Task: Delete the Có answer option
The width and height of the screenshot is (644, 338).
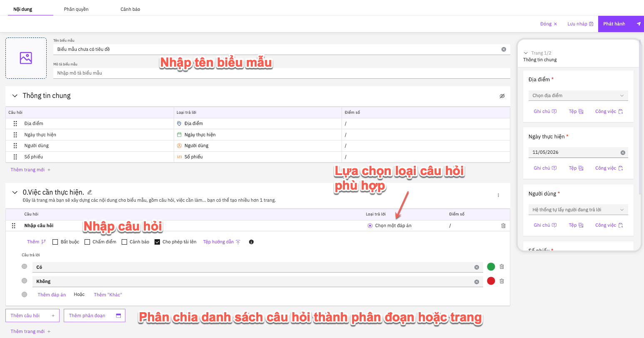Action: (502, 267)
